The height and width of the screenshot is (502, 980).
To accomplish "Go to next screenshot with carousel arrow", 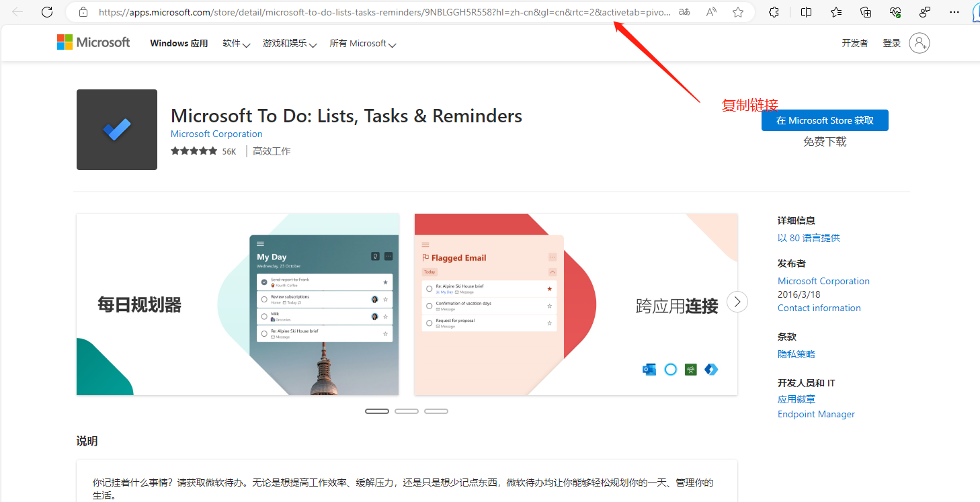I will coord(737,302).
